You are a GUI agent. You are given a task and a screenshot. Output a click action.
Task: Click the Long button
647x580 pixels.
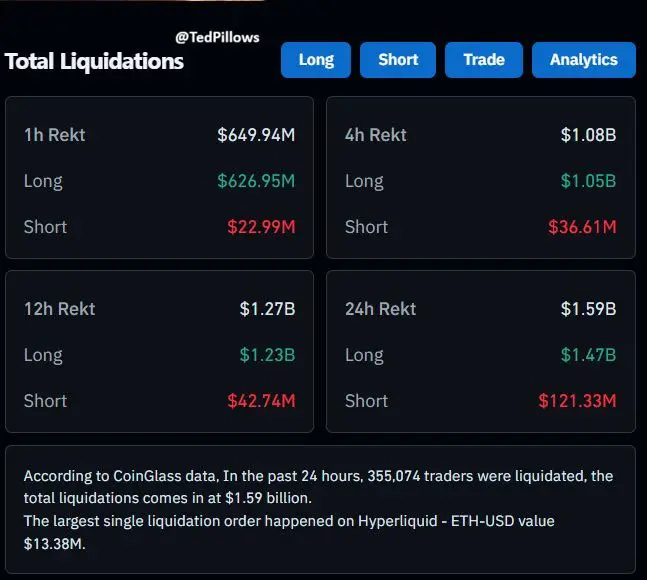[316, 60]
